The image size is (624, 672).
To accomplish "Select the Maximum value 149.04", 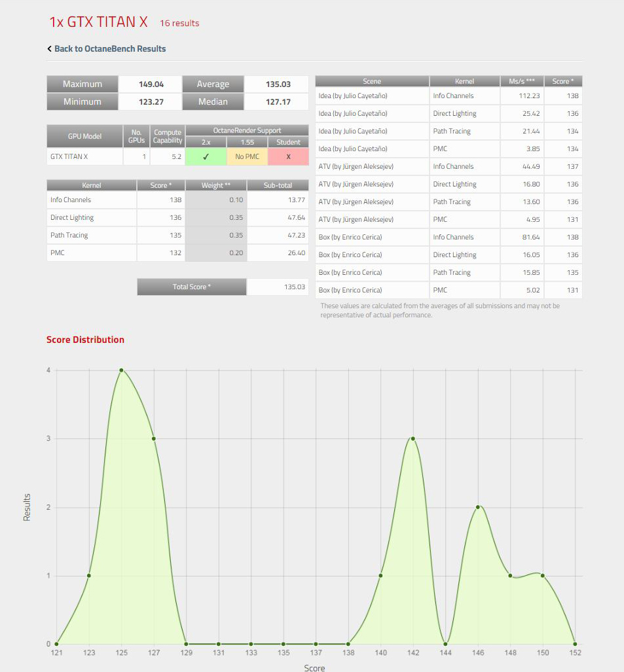I will coord(151,84).
